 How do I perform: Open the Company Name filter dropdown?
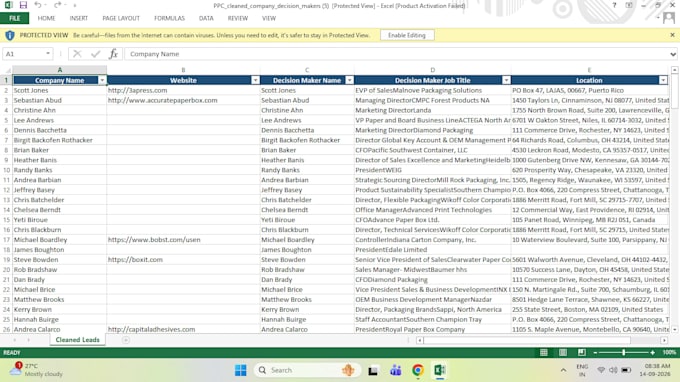[102, 80]
